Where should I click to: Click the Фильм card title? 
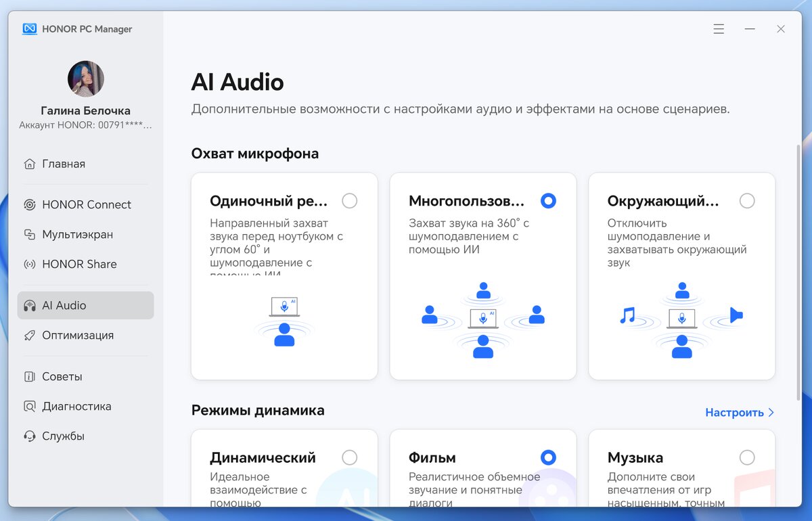point(432,458)
